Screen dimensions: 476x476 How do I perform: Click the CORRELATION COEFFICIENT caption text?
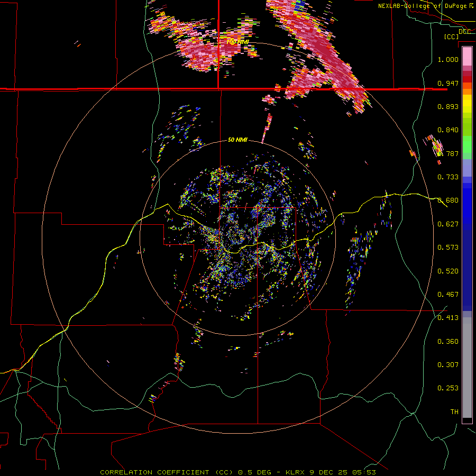click(166, 472)
